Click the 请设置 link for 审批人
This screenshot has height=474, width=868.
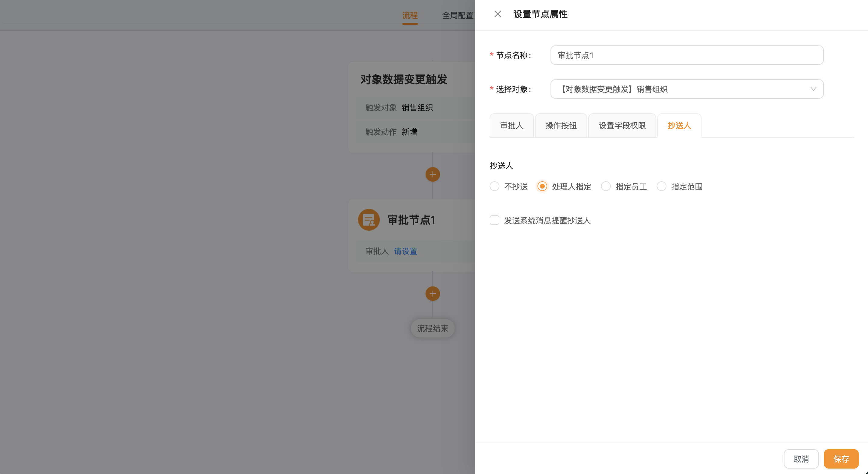[x=405, y=251]
